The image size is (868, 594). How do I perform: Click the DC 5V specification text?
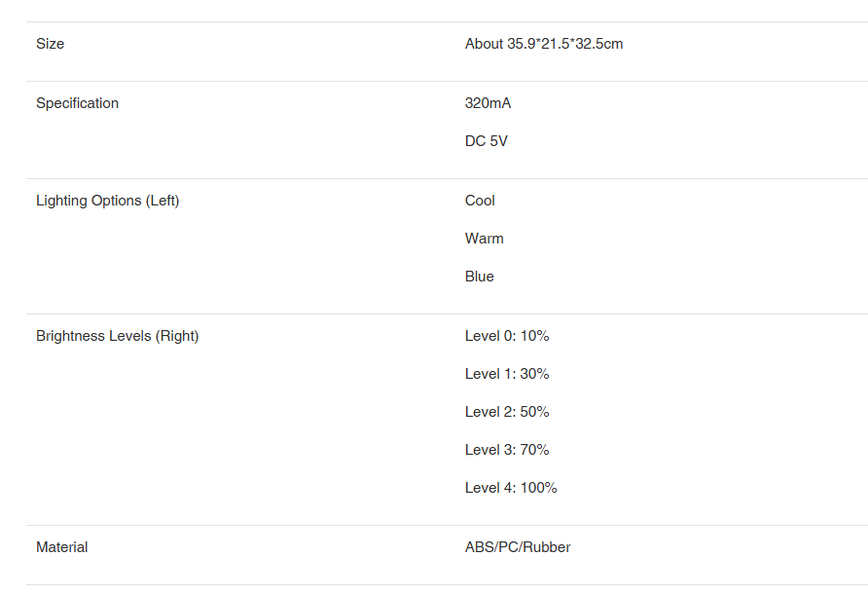486,141
